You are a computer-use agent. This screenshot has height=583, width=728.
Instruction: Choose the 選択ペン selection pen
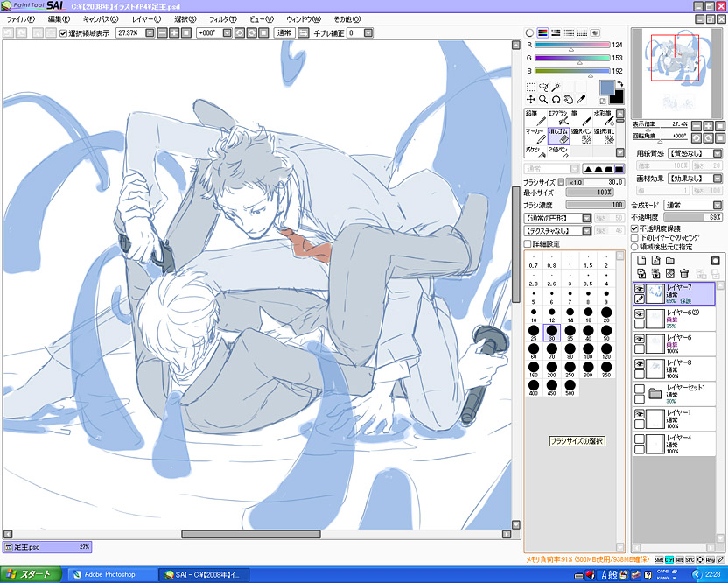coord(581,136)
